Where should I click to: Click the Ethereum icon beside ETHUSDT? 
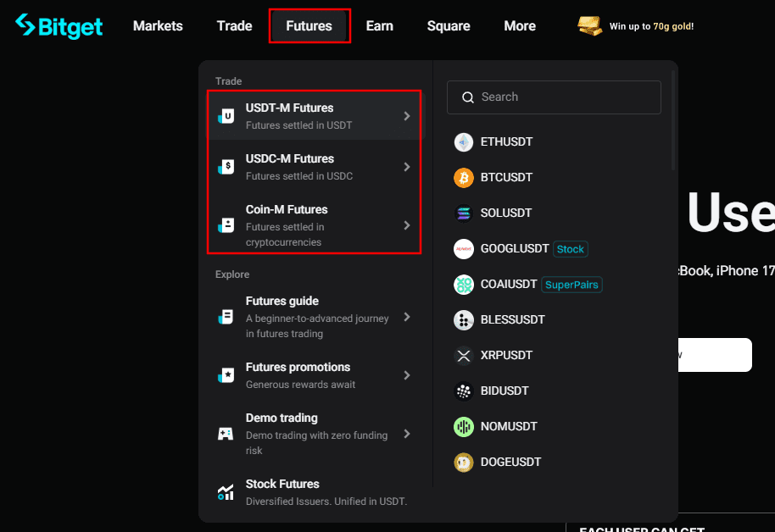[463, 142]
